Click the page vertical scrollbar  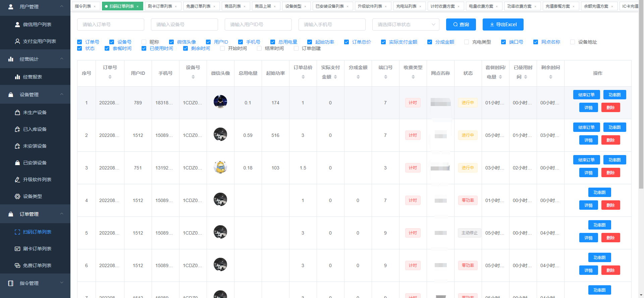click(641, 94)
